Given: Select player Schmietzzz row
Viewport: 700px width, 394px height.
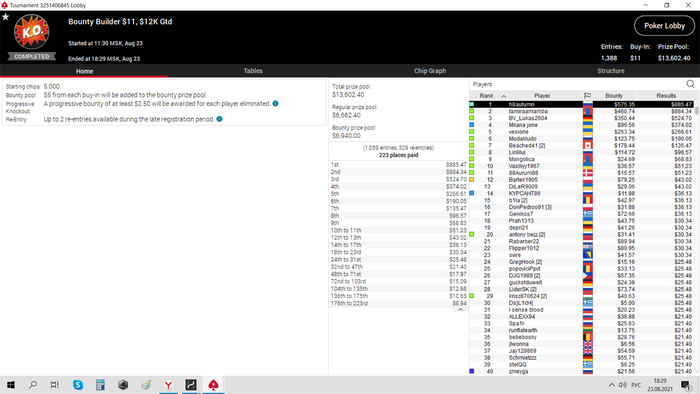Looking at the screenshot, I should click(582, 357).
